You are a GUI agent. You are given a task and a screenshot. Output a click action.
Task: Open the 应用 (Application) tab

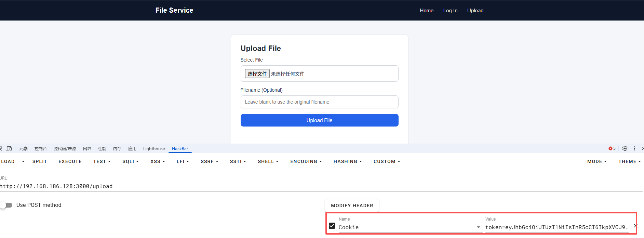click(x=132, y=148)
